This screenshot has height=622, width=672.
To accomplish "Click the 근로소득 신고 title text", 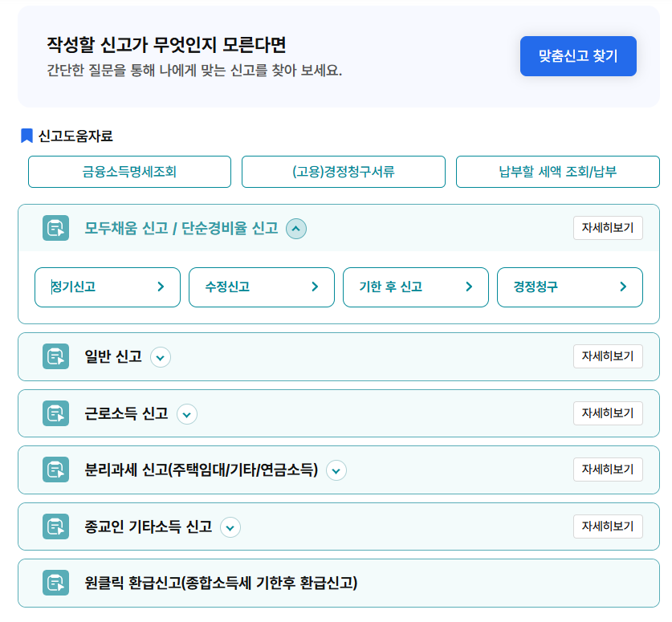I will tap(126, 413).
